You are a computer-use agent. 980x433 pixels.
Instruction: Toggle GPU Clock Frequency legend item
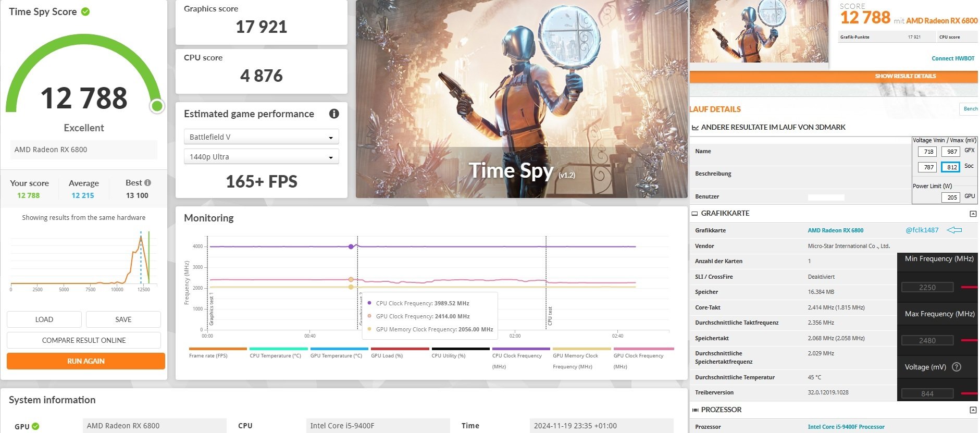(x=643, y=358)
